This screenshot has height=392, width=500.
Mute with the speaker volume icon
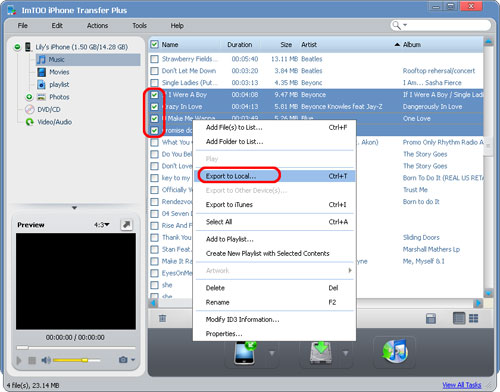point(46,360)
